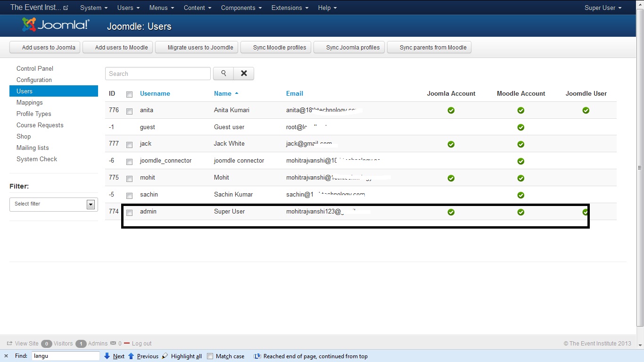Click The Event Inst... site title
This screenshot has height=362, width=644.
pos(35,8)
